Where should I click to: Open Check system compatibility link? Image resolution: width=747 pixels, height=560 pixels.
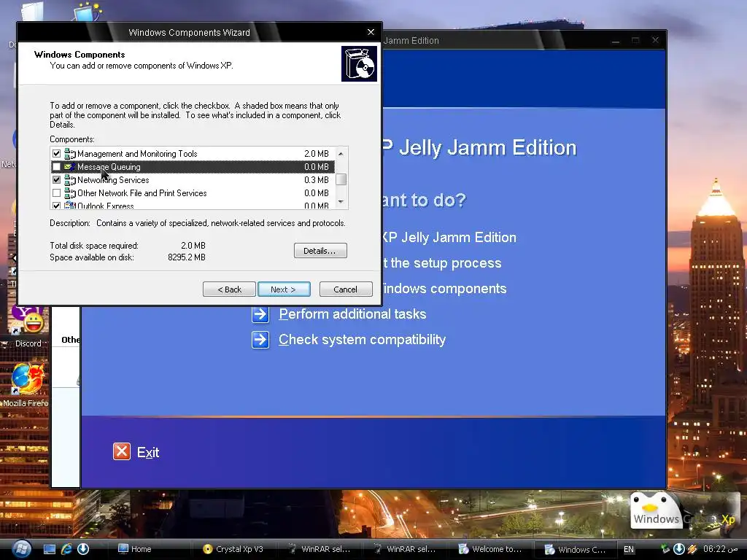[x=362, y=340]
